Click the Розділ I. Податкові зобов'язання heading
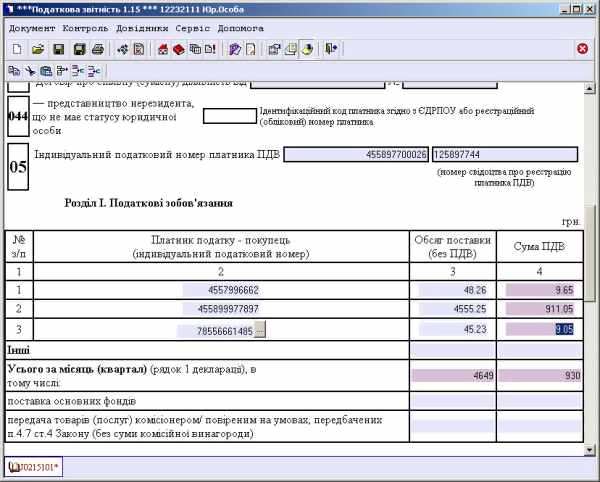The image size is (600, 482). pos(148,203)
